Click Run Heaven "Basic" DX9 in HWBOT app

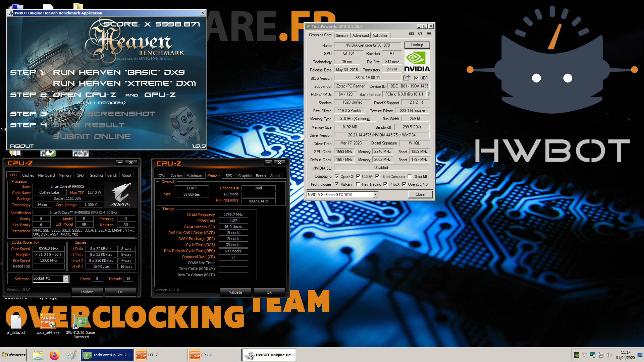click(119, 72)
